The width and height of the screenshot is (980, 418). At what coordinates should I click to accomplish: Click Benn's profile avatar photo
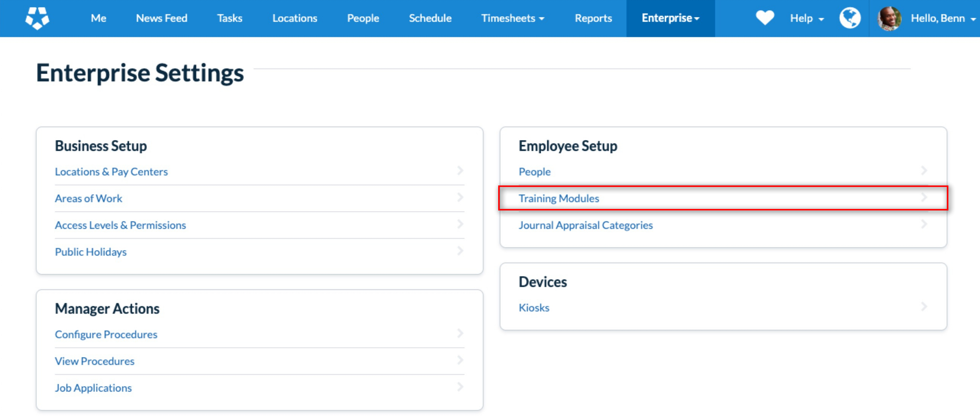889,18
